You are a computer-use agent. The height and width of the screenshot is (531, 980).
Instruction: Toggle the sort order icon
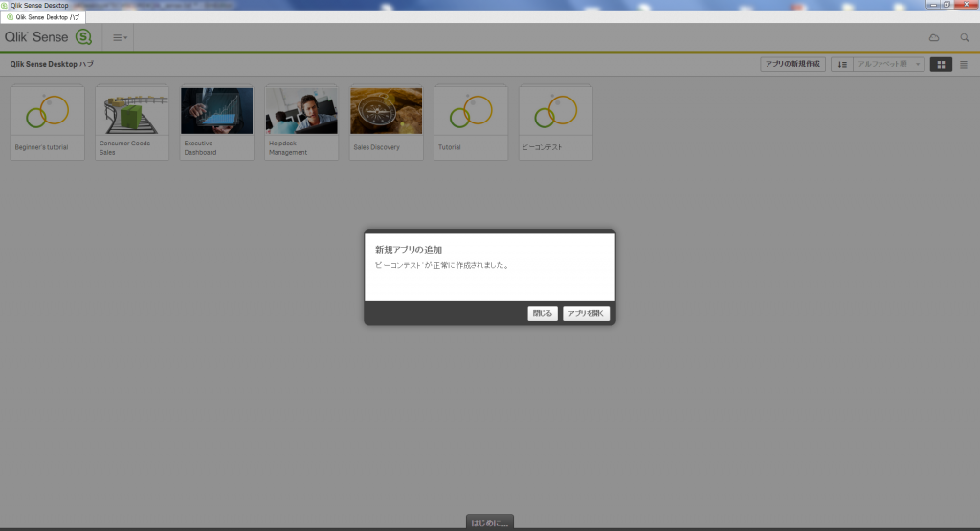tap(842, 64)
